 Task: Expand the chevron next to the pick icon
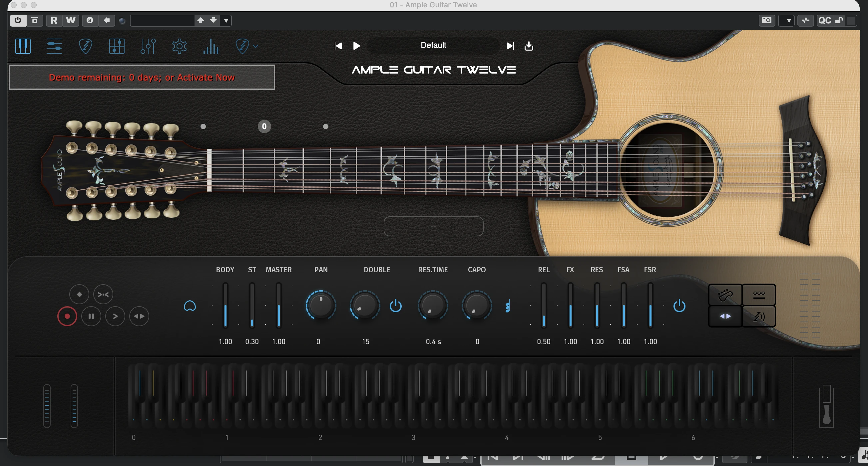click(x=255, y=46)
